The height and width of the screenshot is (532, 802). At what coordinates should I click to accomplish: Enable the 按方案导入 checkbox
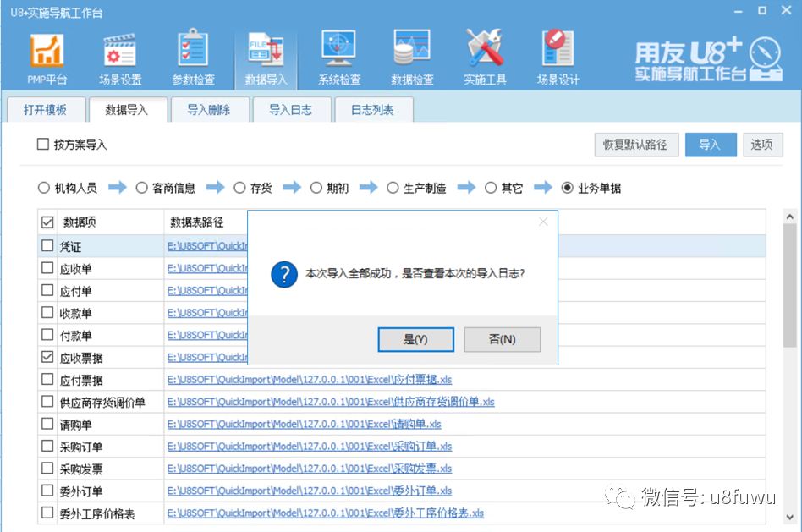(43, 145)
